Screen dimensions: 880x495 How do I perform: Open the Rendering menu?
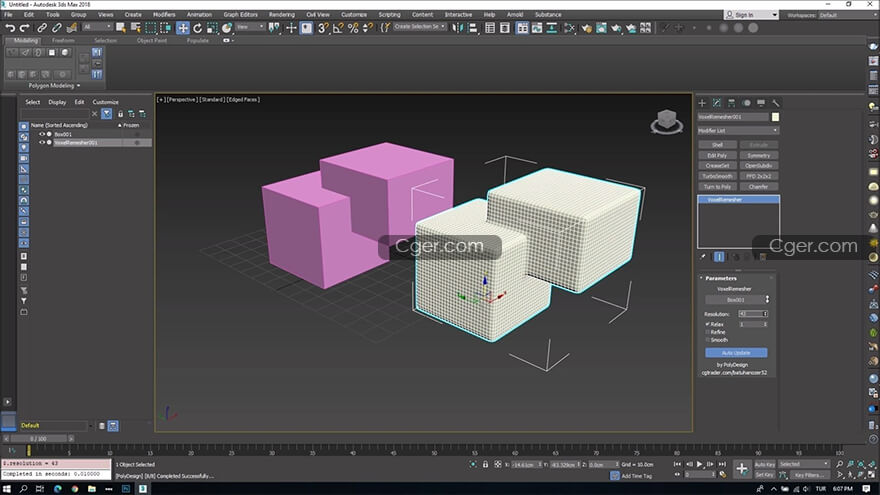282,15
